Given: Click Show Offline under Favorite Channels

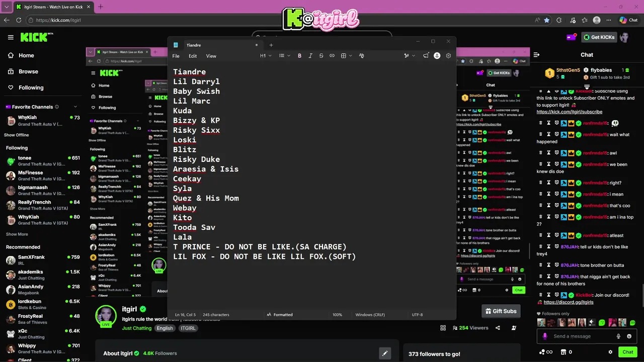Looking at the screenshot, I should click(17, 135).
